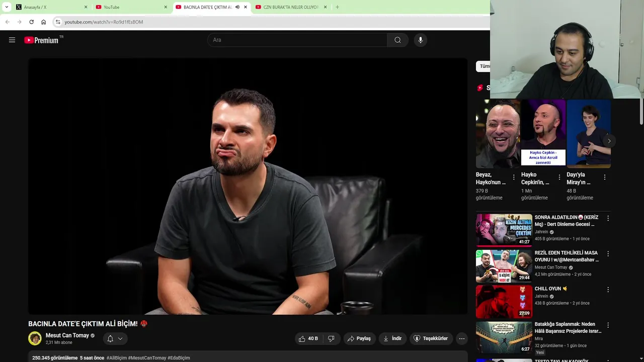Open notification bell dropdown for channel
Image resolution: width=644 pixels, height=362 pixels.
[115, 338]
